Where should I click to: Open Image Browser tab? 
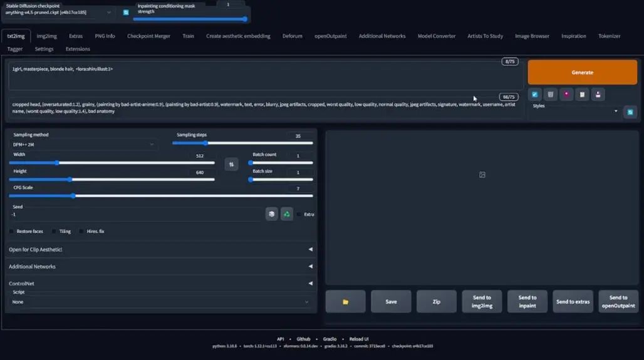532,36
